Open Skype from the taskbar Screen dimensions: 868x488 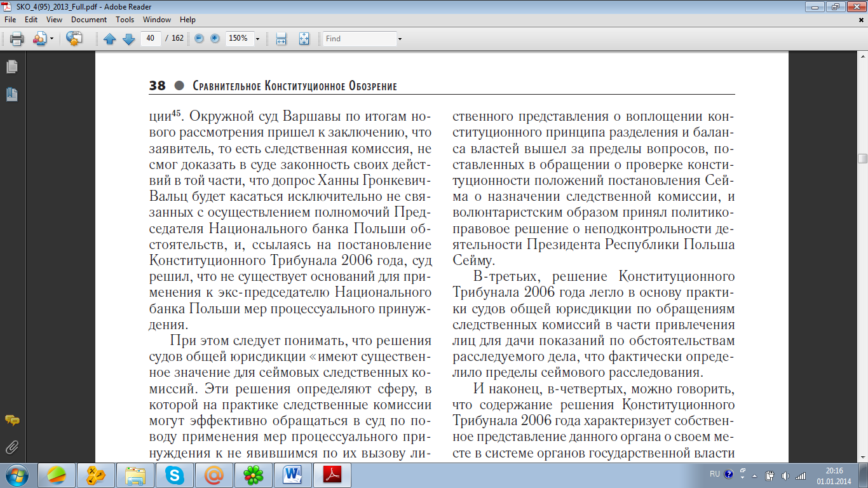tap(175, 475)
